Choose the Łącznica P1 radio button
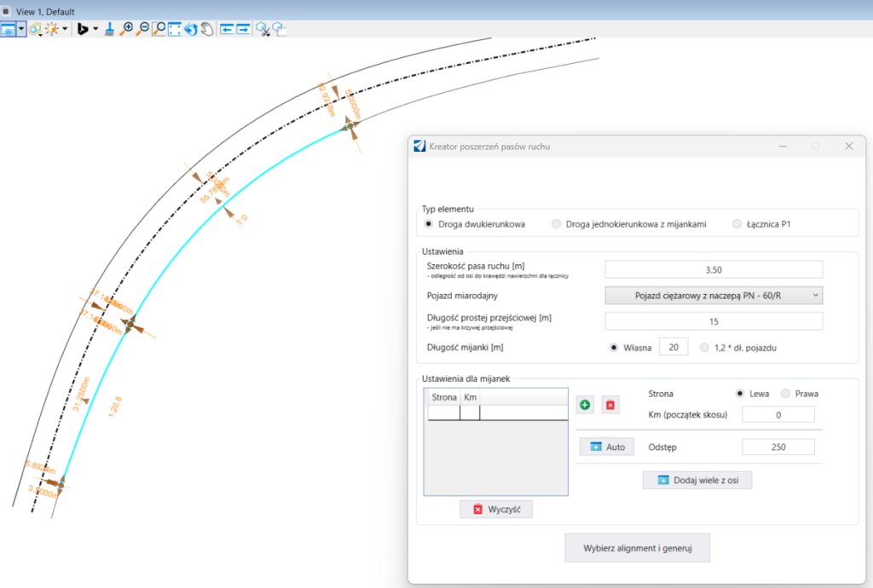Screen dimensions: 873x588 737,224
